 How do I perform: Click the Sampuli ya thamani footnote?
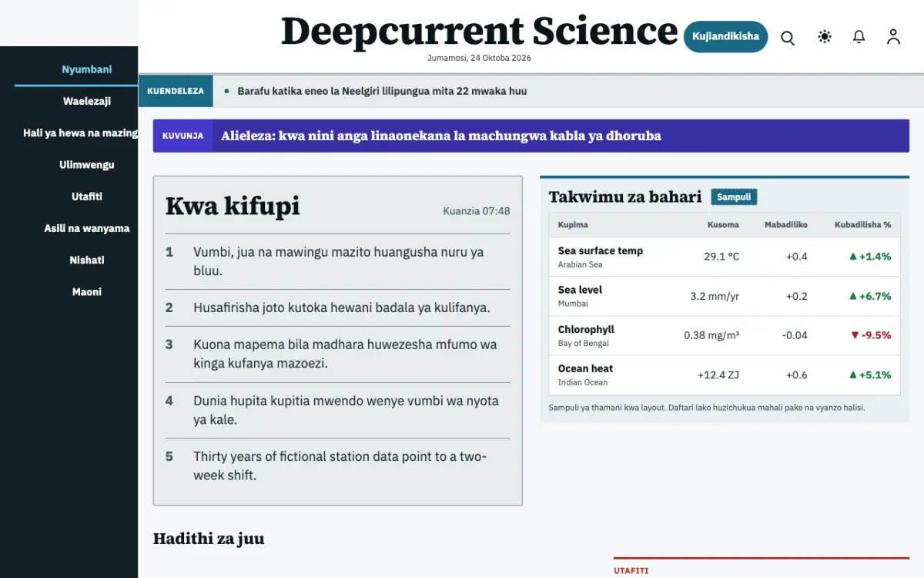point(707,408)
